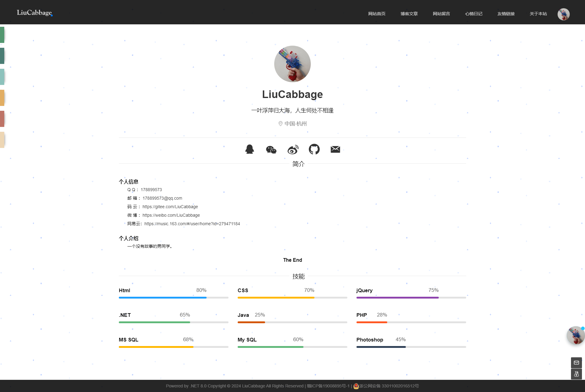Click 关于本站 in the navigation bar

pos(538,14)
